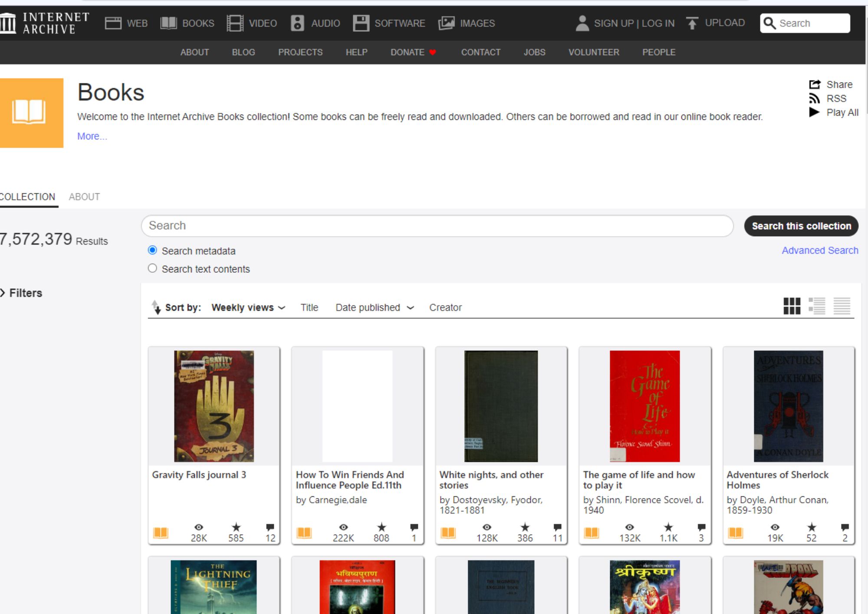Click the book type icon on Sherlock Holmes card
Image resolution: width=868 pixels, height=614 pixels.
pos(735,532)
